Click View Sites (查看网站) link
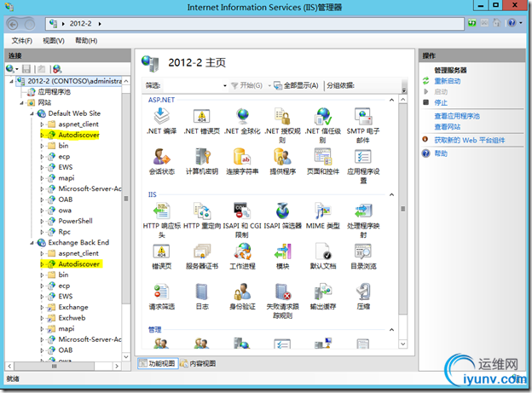The image size is (532, 393). click(448, 127)
